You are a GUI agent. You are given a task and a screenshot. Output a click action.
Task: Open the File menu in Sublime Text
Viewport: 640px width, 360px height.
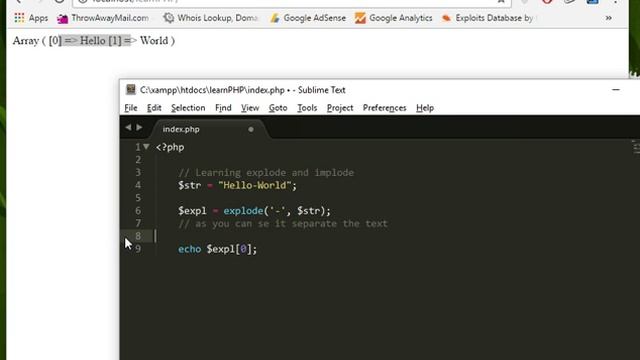coord(131,108)
